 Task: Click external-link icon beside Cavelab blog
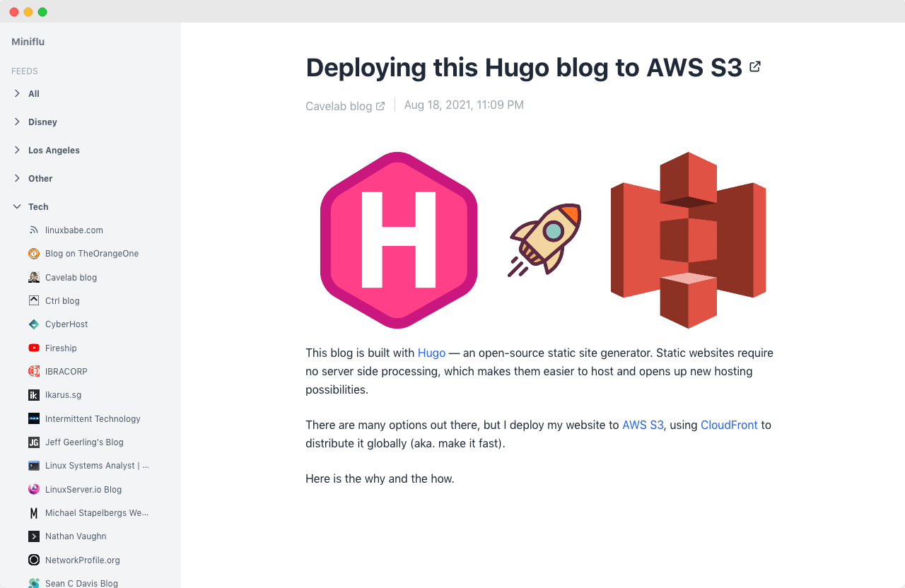380,106
